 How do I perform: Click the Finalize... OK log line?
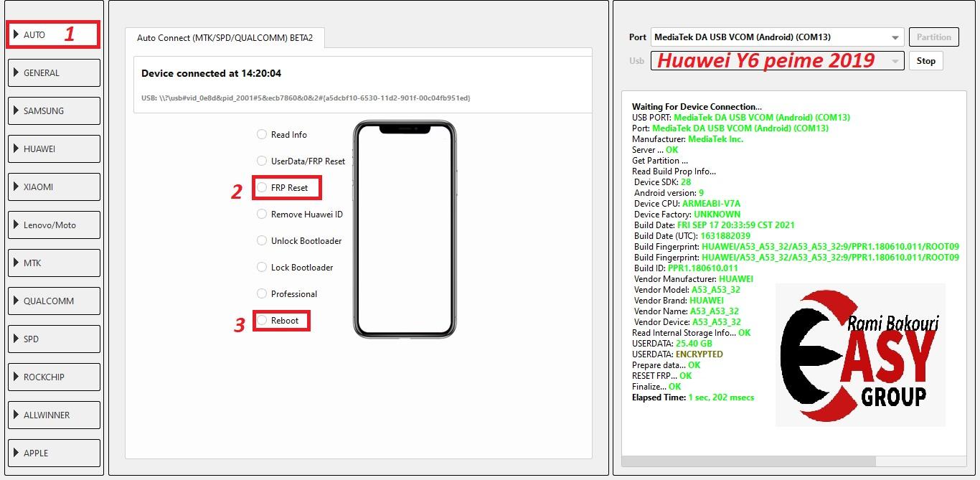(656, 387)
